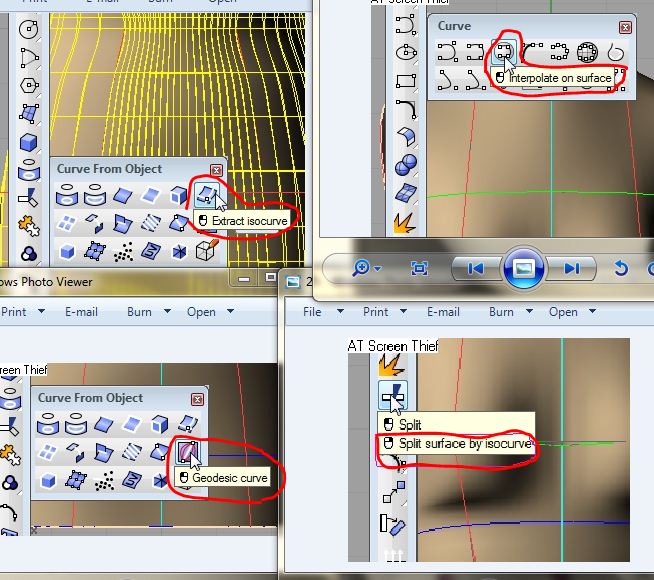Click E-mail in the viewer with the File menu
Screen dimensions: 654x580
click(443, 312)
